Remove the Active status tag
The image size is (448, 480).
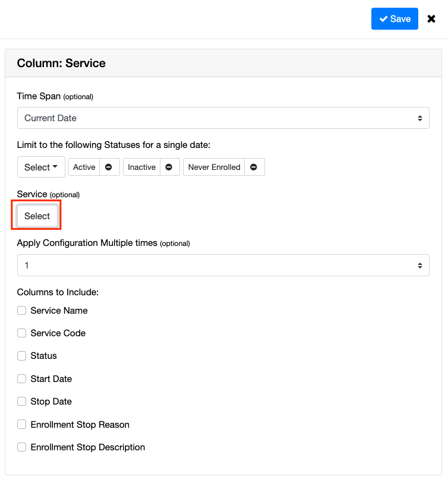coord(109,167)
